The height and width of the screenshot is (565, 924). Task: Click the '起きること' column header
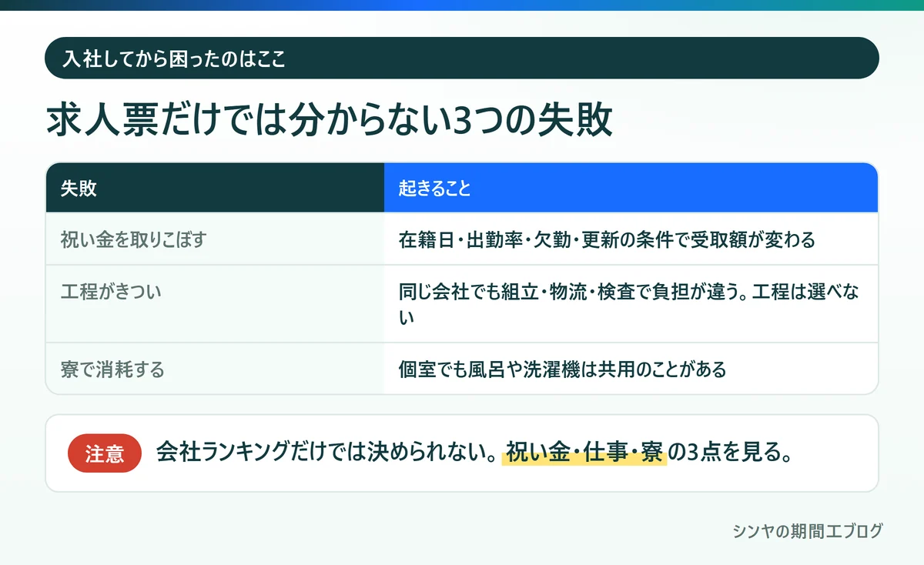[x=631, y=188]
